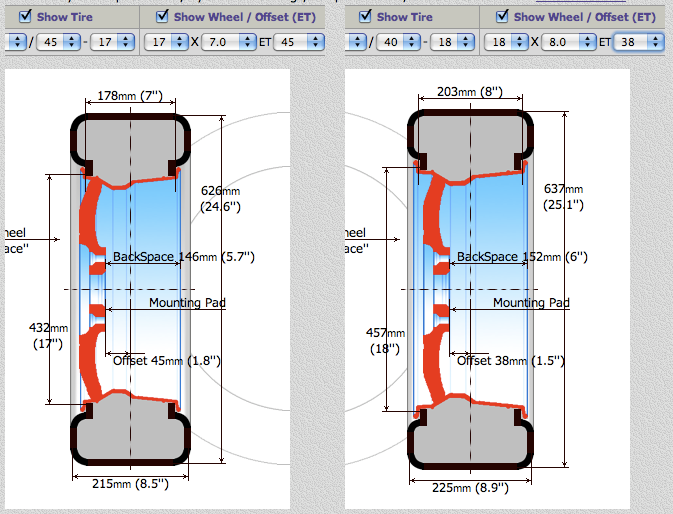Image resolution: width=673 pixels, height=514 pixels.
Task: Click the right 18-inch wheel diagram
Action: (470, 290)
